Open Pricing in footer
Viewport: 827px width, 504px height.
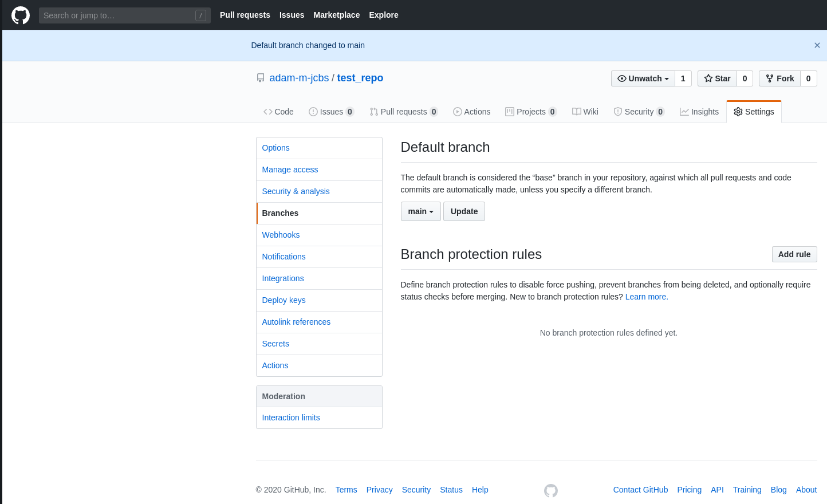(x=690, y=490)
